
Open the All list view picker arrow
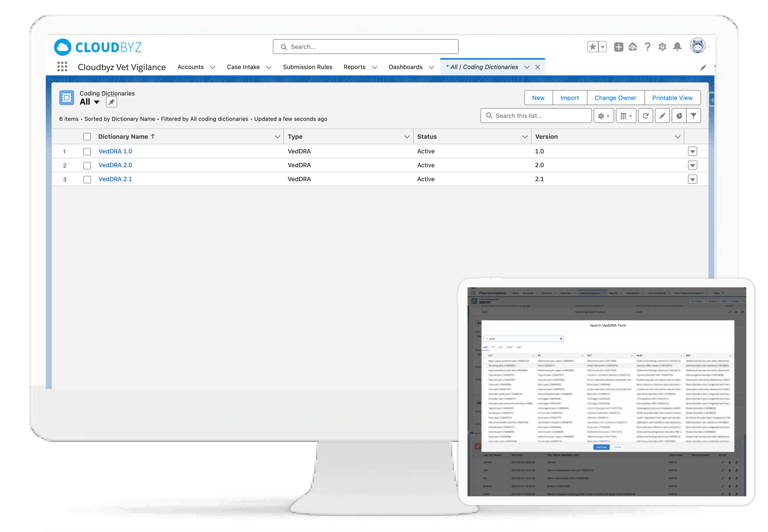(x=97, y=102)
